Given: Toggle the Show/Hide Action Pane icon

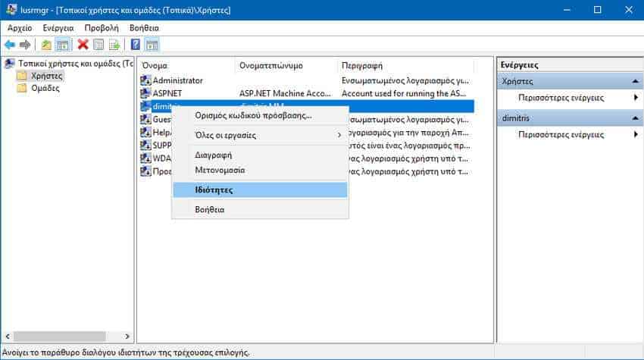Looking at the screenshot, I should 152,45.
